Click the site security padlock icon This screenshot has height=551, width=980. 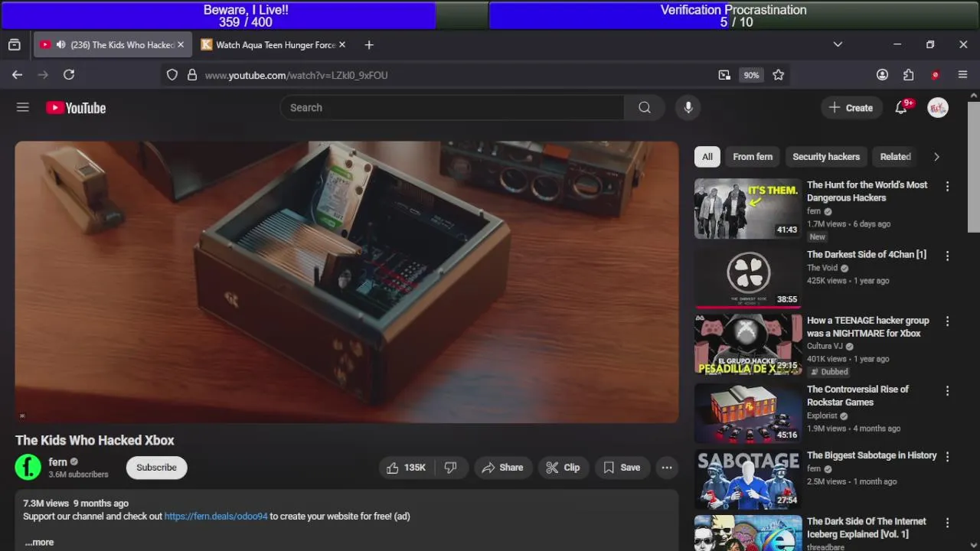click(x=192, y=75)
